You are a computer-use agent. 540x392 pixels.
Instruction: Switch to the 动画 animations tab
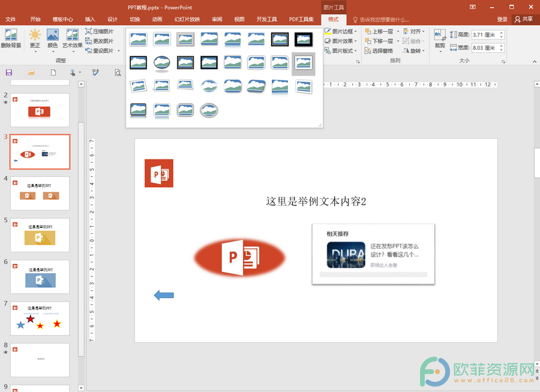(x=157, y=19)
